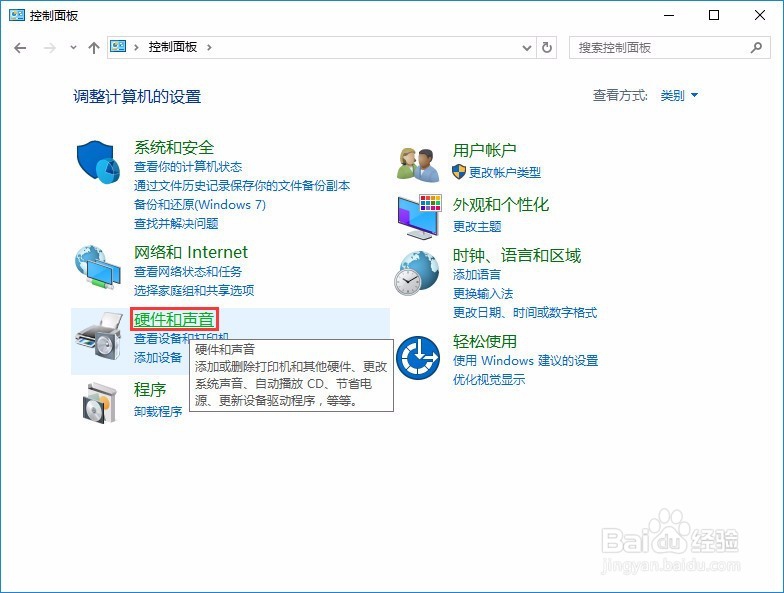Click the search magnifier icon
Screen dimensions: 784x593
(756, 48)
